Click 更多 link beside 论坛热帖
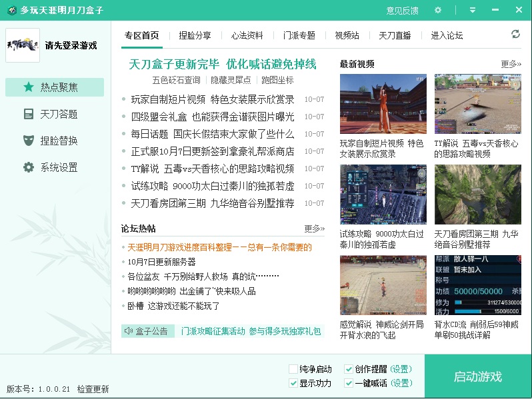532x399 pixels. coord(314,228)
